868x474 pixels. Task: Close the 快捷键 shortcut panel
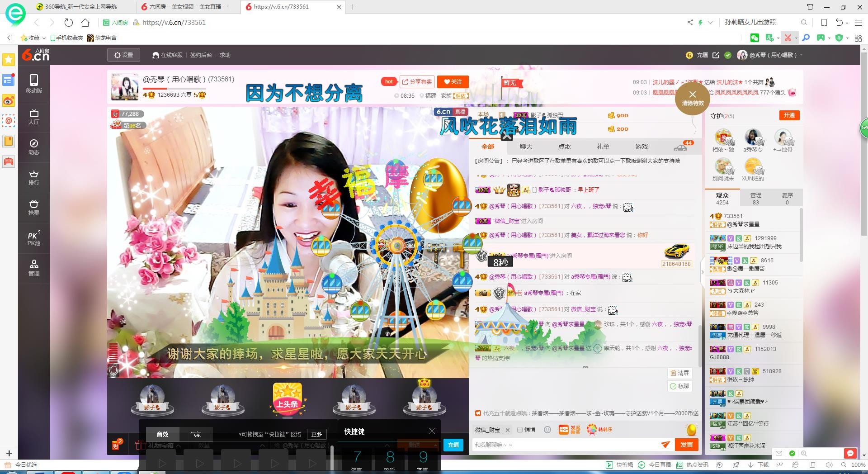432,431
